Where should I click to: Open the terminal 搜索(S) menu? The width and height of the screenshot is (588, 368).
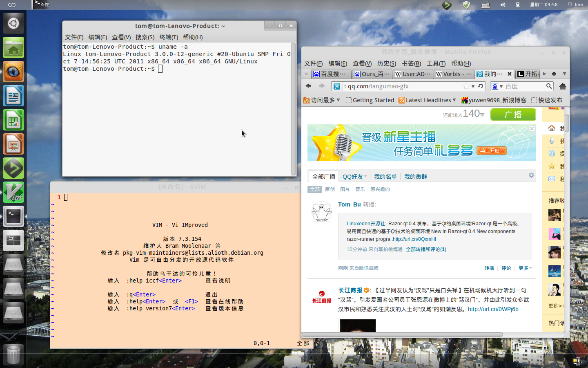point(145,37)
